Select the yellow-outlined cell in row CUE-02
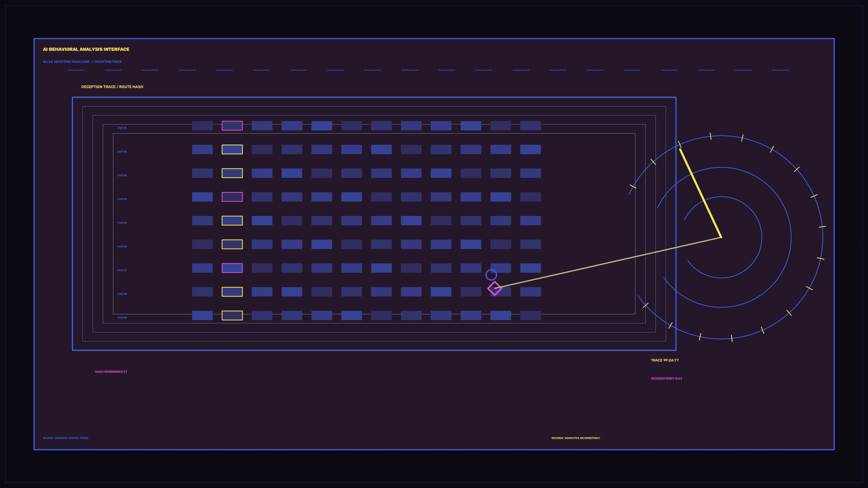 [232, 150]
